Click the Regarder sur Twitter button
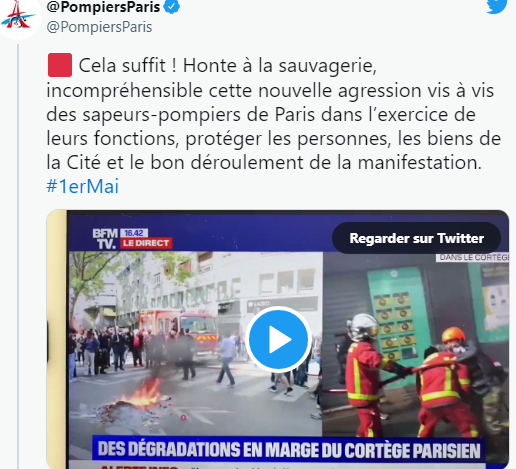516x469 pixels. pyautogui.click(x=416, y=238)
